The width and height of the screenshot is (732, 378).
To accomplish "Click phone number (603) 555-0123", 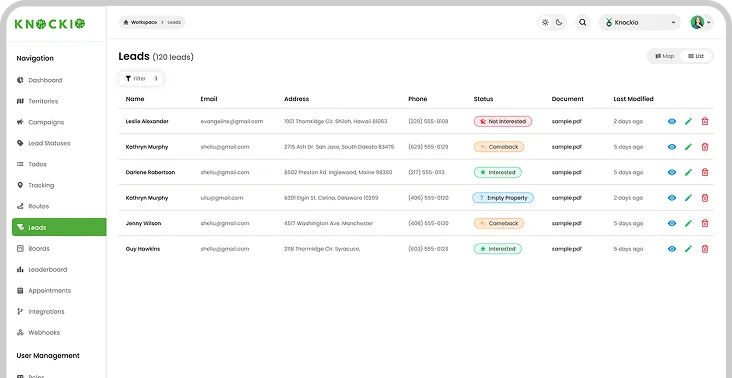I will (428, 249).
